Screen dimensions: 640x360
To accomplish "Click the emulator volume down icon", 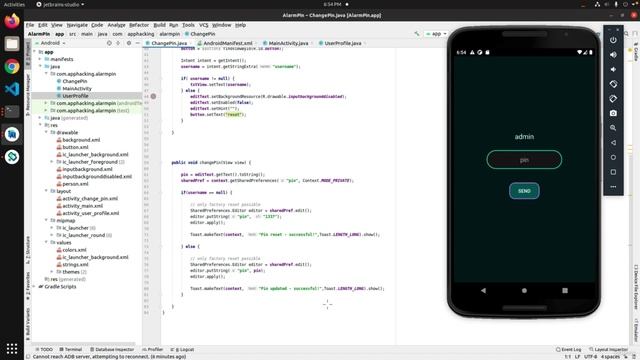I will coord(613,69).
